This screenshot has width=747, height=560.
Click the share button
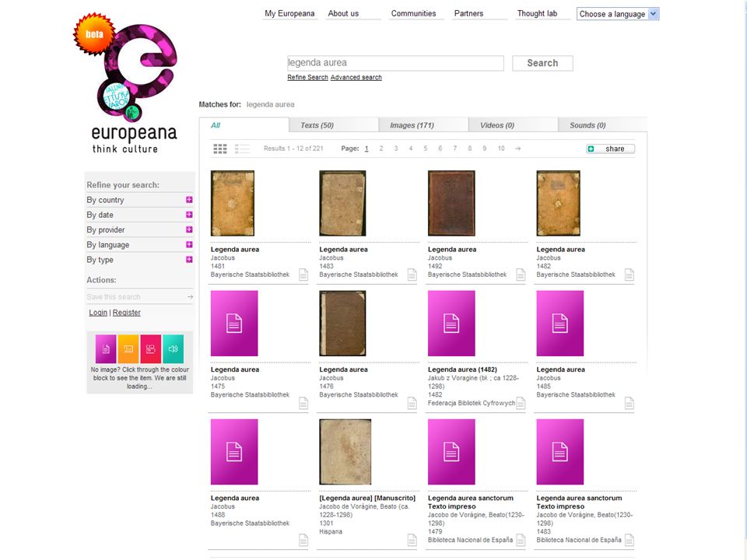tap(610, 149)
